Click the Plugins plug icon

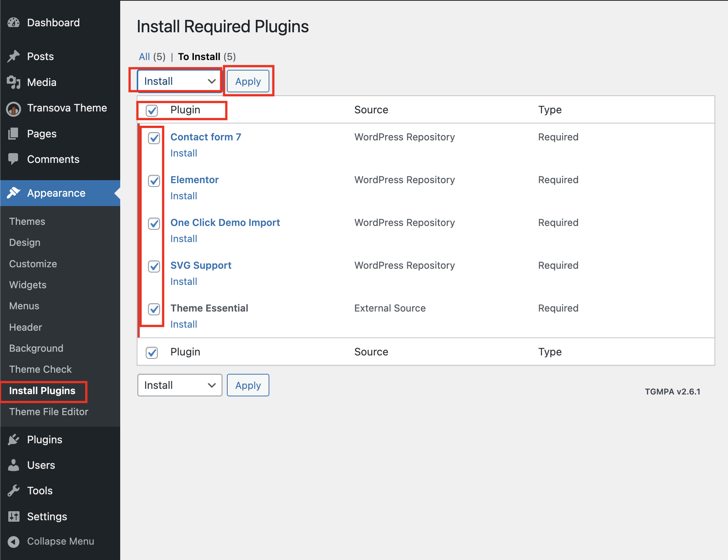click(x=14, y=440)
